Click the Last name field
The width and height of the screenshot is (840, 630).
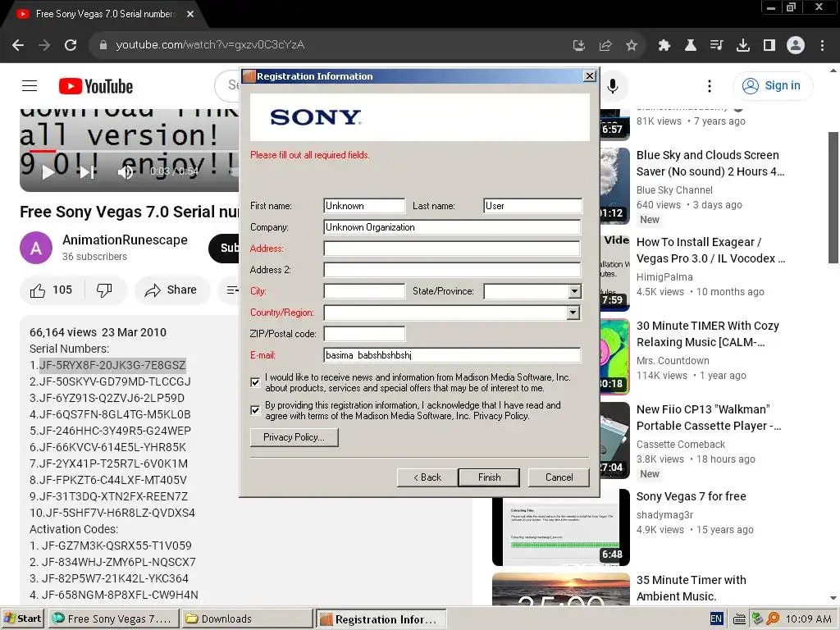tap(532, 206)
